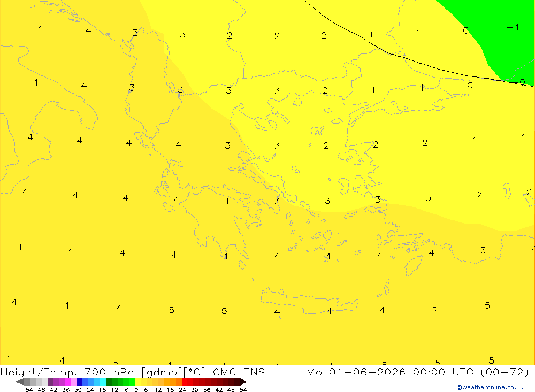Click the '54' label at the color scale's right end
Screen dimensions: 535x392
tap(243, 390)
